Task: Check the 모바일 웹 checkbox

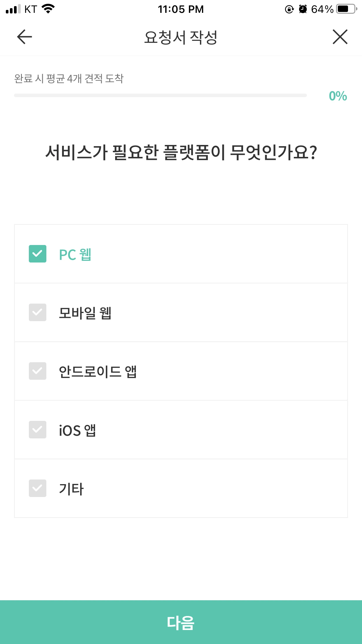Action: (38, 312)
